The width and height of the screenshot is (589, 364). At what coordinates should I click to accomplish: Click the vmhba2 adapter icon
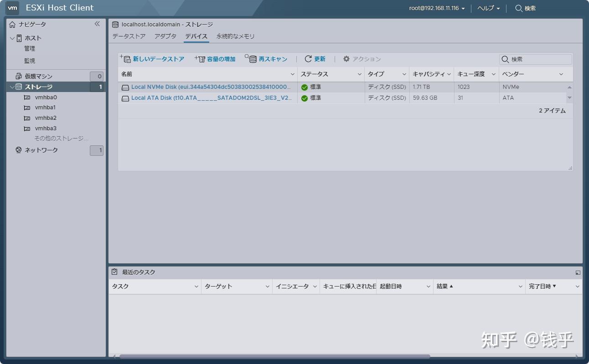(27, 118)
